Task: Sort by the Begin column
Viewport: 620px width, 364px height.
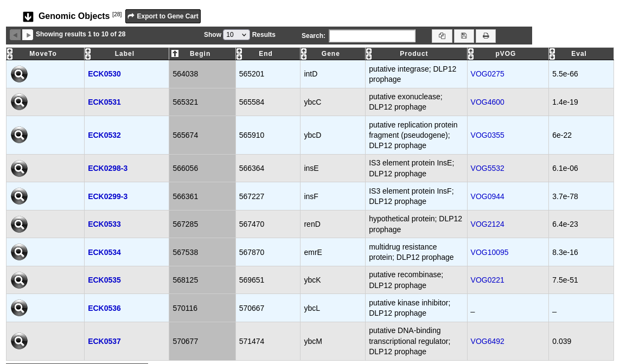Action: pos(202,54)
